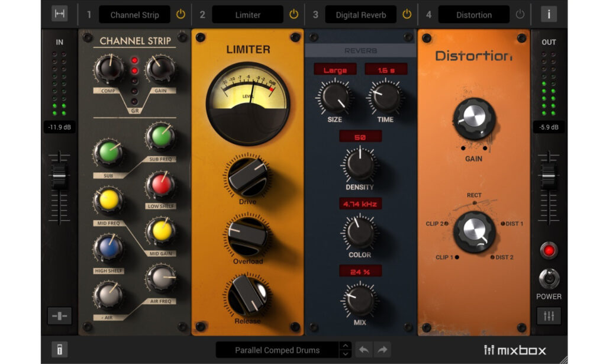Open the Digital Reverb plugin selector
606x364 pixels.
click(x=360, y=14)
